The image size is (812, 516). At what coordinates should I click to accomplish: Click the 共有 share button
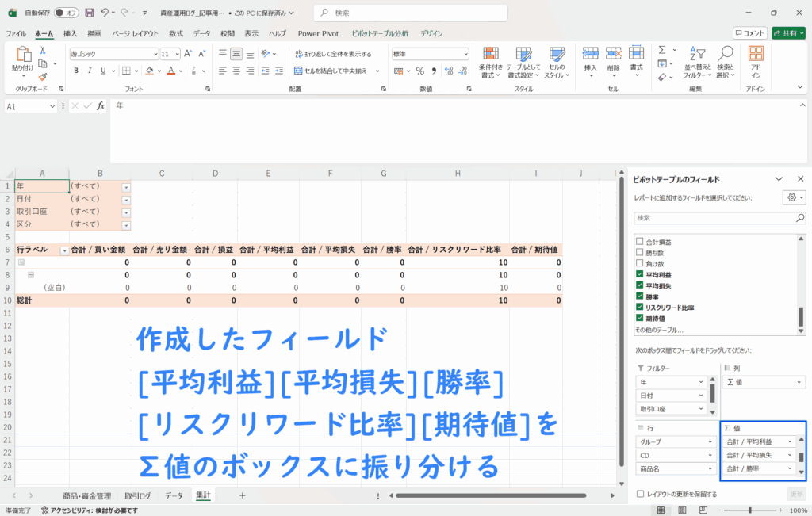788,33
